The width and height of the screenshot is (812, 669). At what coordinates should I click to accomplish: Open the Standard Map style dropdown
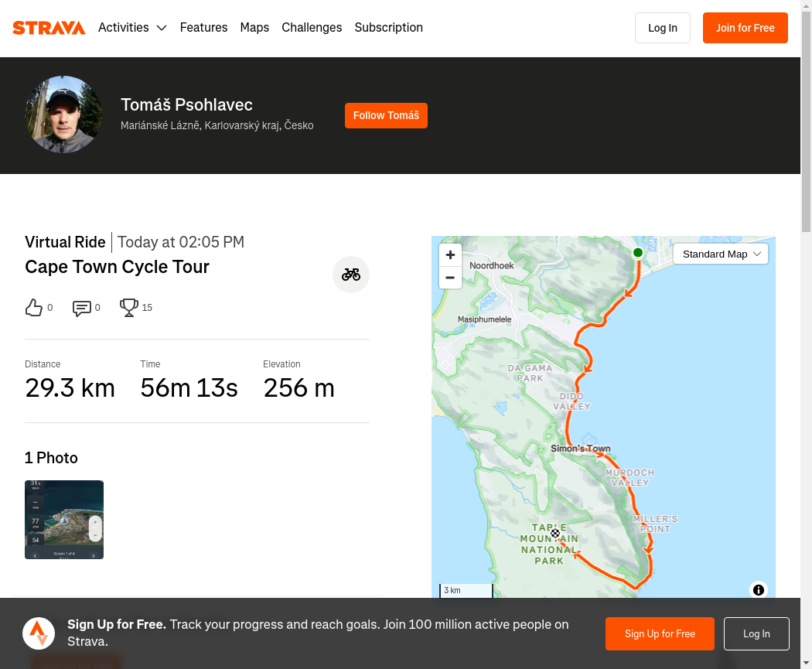coord(720,254)
